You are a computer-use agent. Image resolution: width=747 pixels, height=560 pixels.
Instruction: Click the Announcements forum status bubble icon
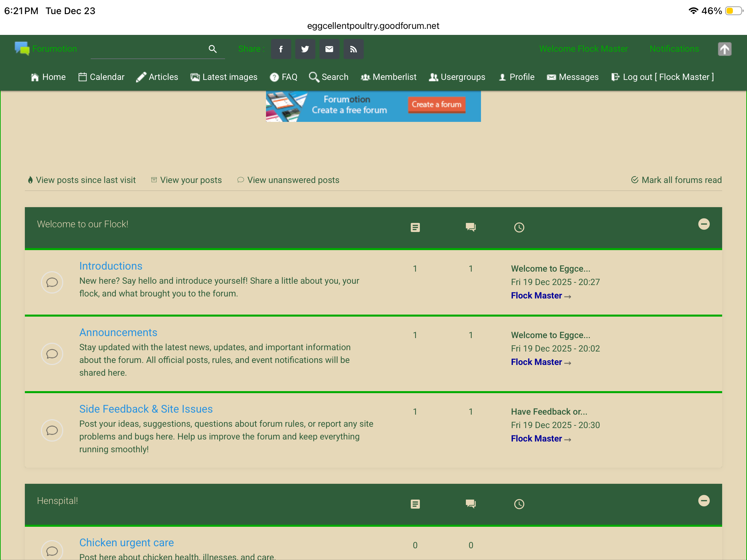click(x=52, y=354)
